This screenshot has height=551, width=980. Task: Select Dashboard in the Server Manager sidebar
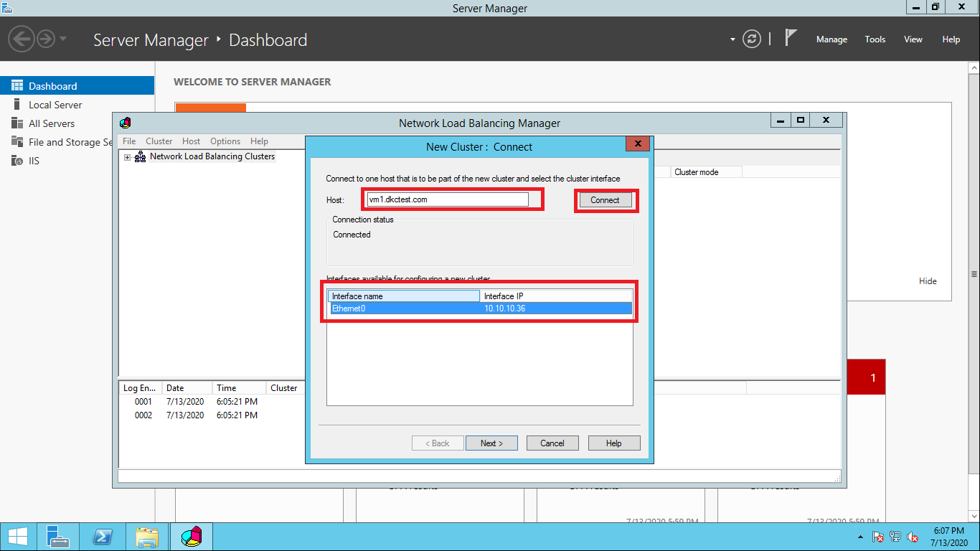(x=77, y=86)
